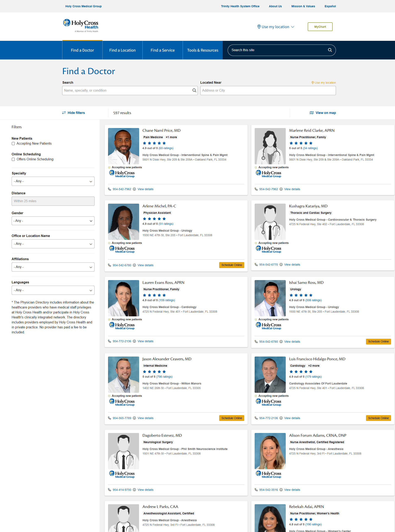Screen dimensions: 395x532
Task: Click the map icon beside View on map
Action: [x=312, y=113]
